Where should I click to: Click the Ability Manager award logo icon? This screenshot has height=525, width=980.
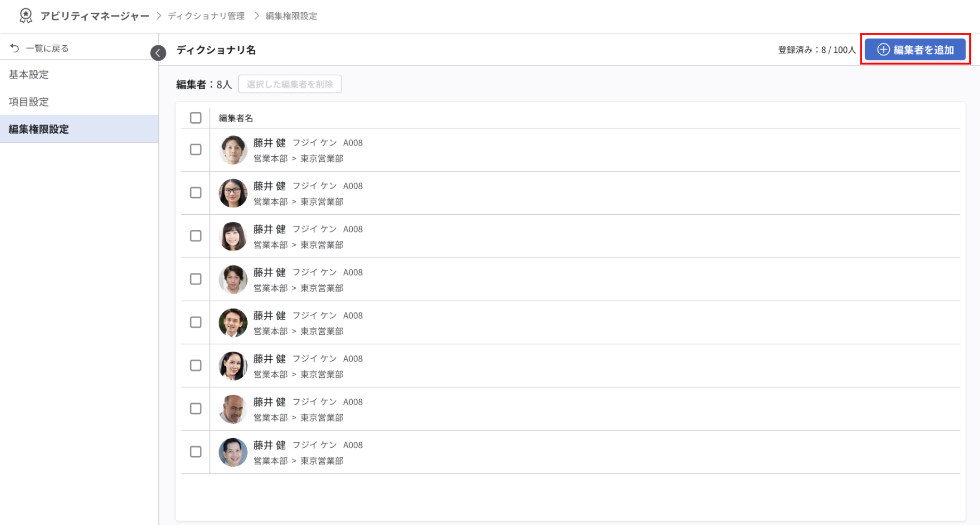pos(25,16)
